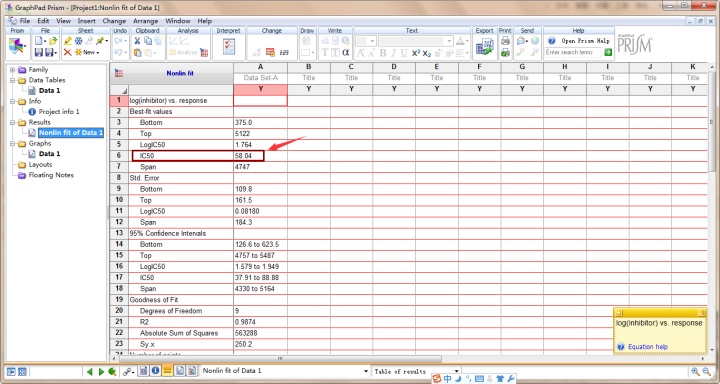Click the zoom out magnifier icon
Screen dimensions: 720x384
pos(707,372)
